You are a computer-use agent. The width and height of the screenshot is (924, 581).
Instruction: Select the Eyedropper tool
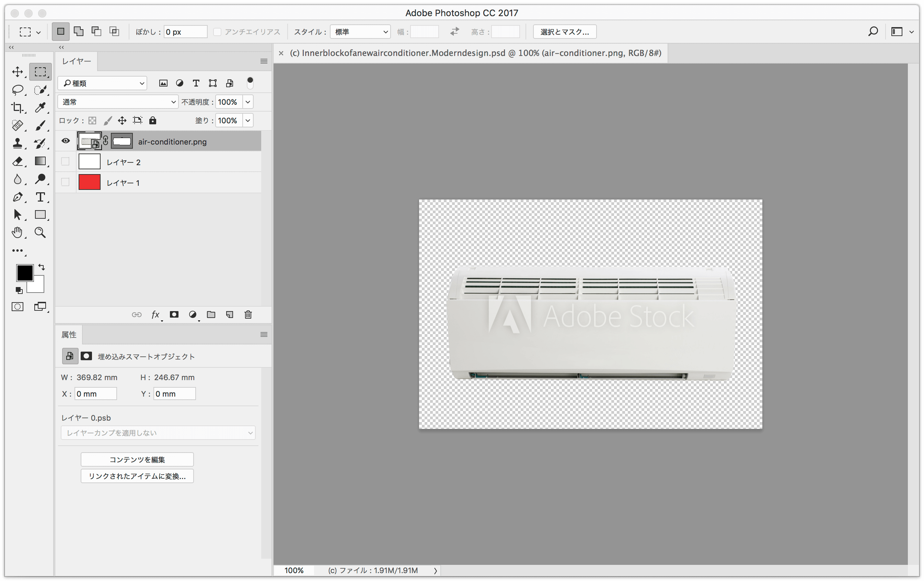coord(40,107)
